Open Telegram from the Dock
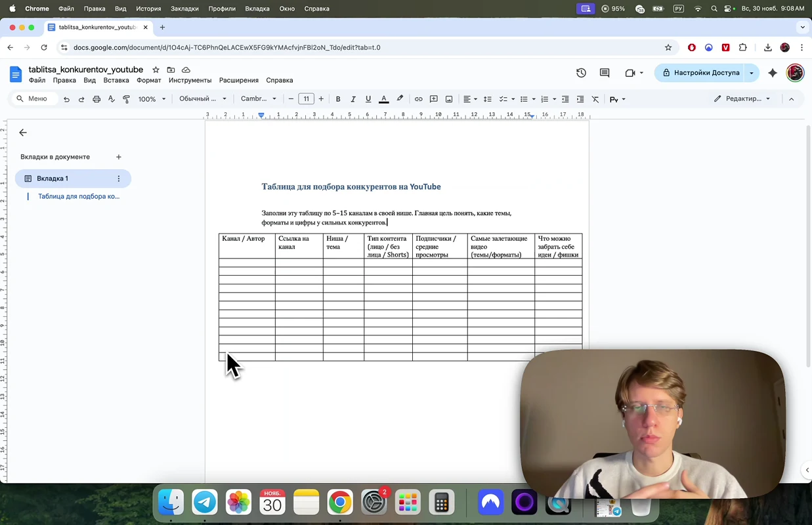Viewport: 812px width, 525px height. (x=205, y=503)
